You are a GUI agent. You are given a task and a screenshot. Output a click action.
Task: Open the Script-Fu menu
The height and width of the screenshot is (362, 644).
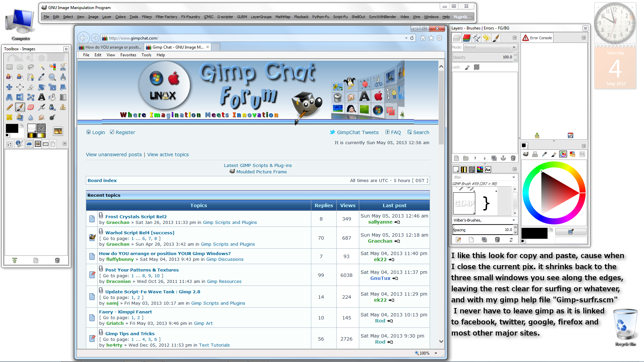[x=340, y=17]
